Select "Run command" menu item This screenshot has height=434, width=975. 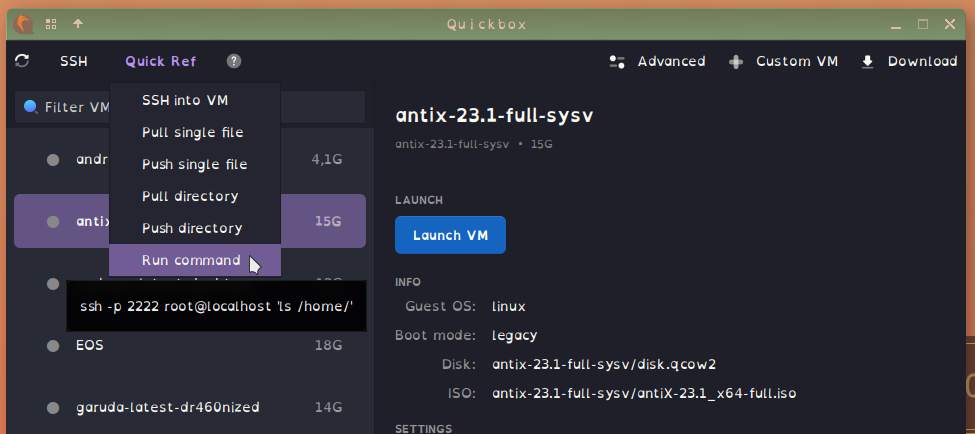[x=190, y=260]
